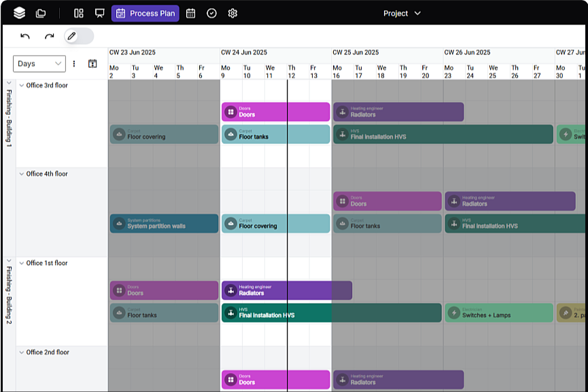
Task: Click the redo arrow
Action: pos(49,36)
